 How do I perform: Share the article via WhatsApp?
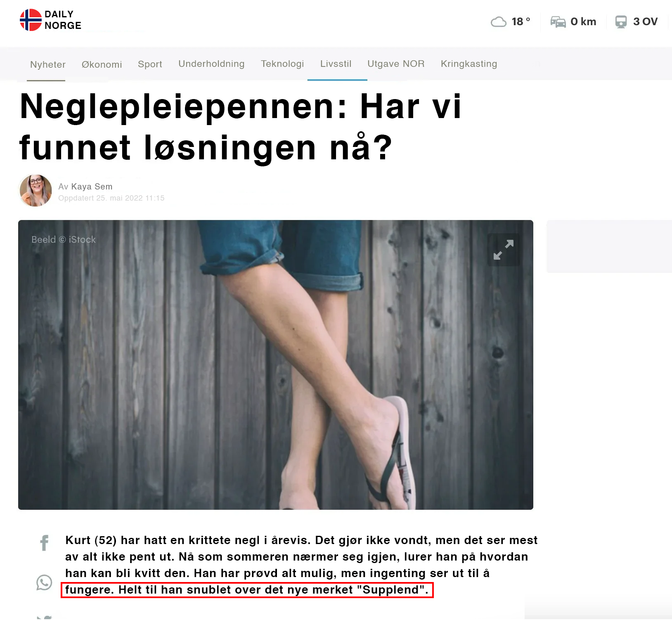point(44,582)
